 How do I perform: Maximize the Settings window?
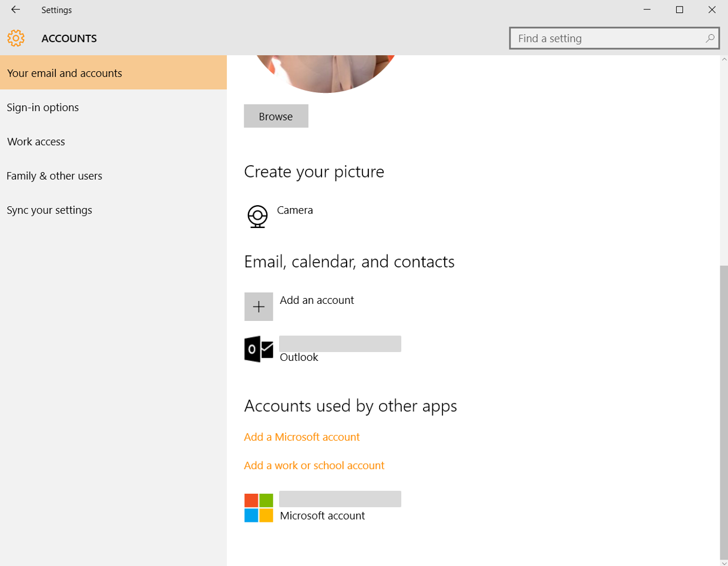tap(679, 9)
